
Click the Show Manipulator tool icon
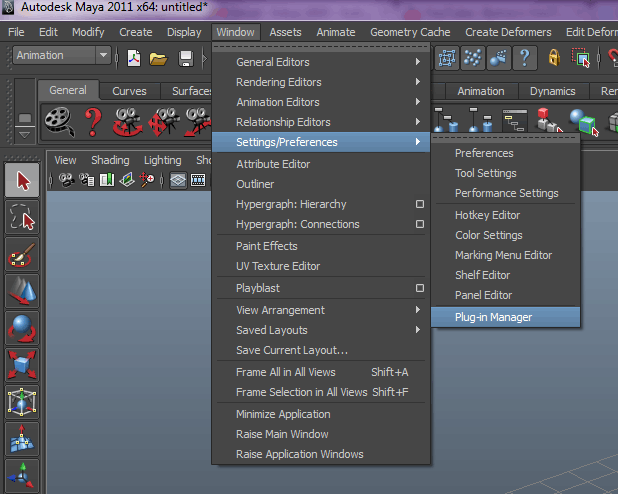tap(22, 475)
